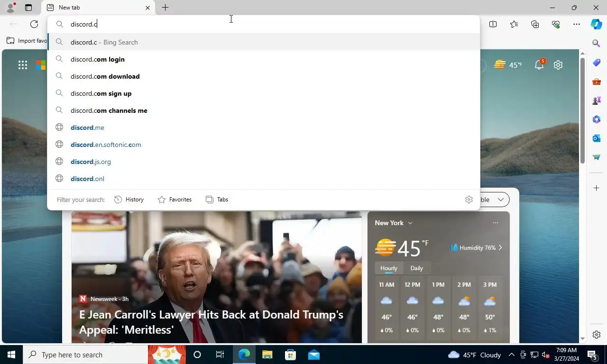Close the New tab tab
The width and height of the screenshot is (607, 364).
[147, 8]
